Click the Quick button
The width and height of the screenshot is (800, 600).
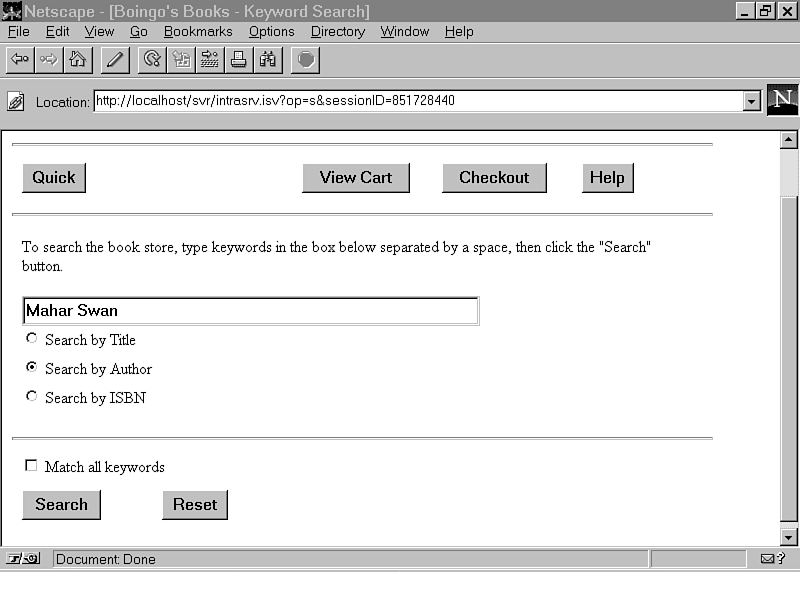54,178
